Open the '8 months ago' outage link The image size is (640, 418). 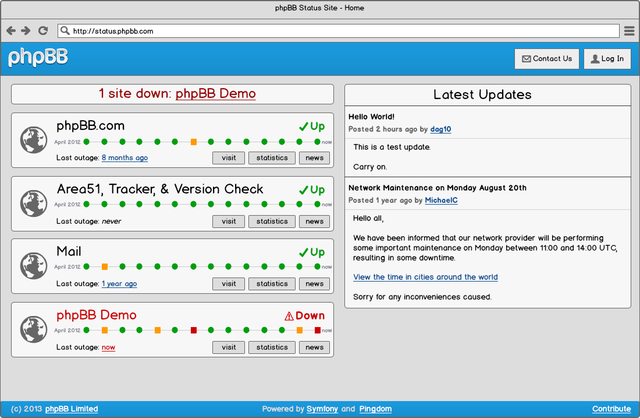pos(124,158)
